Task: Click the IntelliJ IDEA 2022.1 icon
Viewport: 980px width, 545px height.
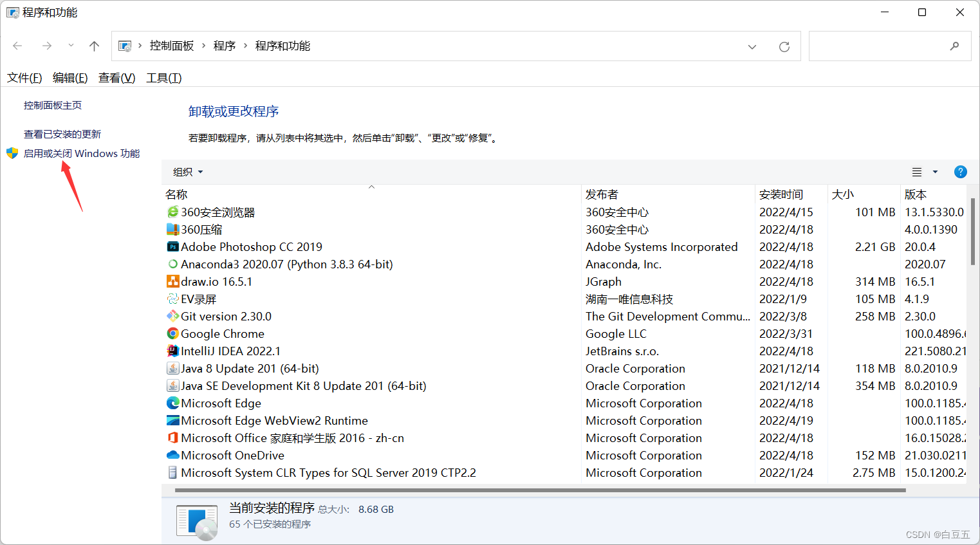Action: pos(172,351)
